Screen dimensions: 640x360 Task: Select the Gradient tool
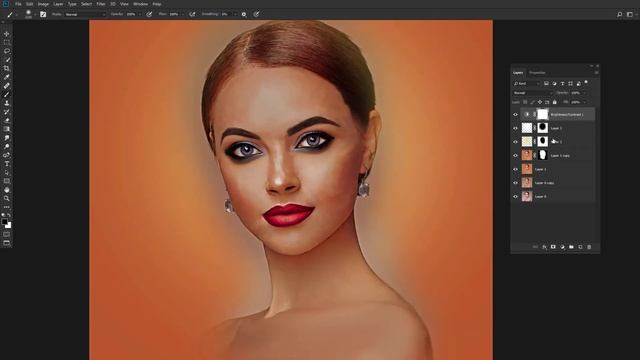point(7,129)
